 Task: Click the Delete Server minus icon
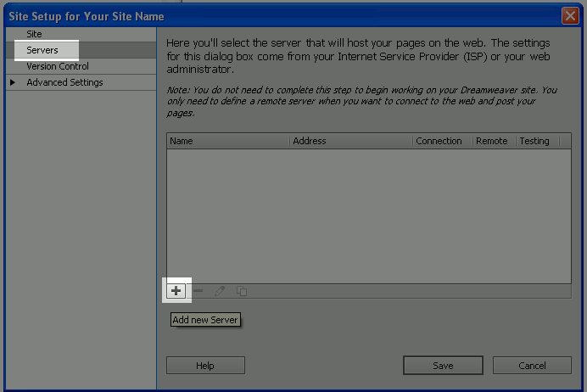point(198,291)
